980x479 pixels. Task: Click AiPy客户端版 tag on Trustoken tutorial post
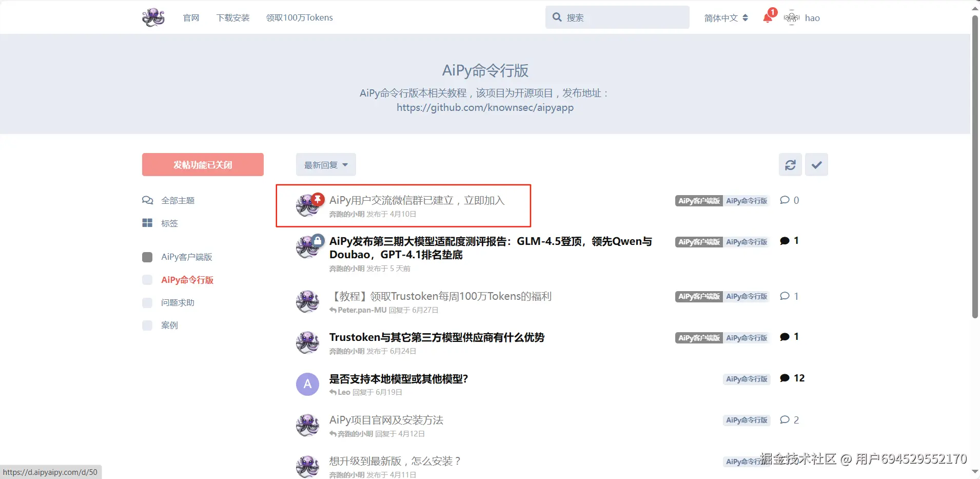pos(699,296)
